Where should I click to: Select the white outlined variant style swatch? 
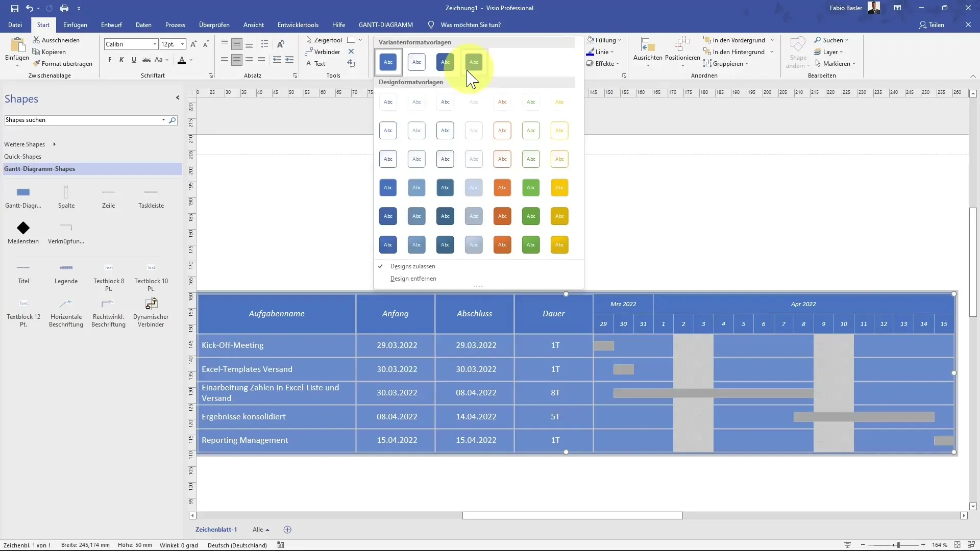coord(416,62)
